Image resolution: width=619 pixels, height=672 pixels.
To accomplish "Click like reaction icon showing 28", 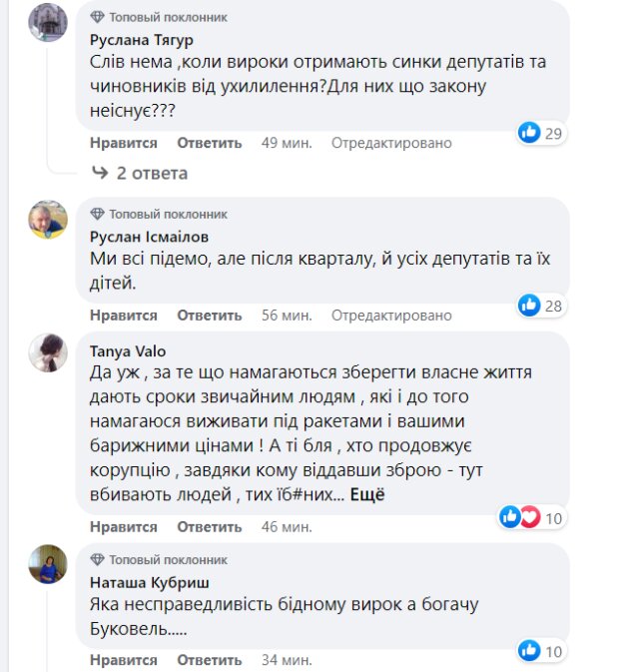I will coord(529,305).
